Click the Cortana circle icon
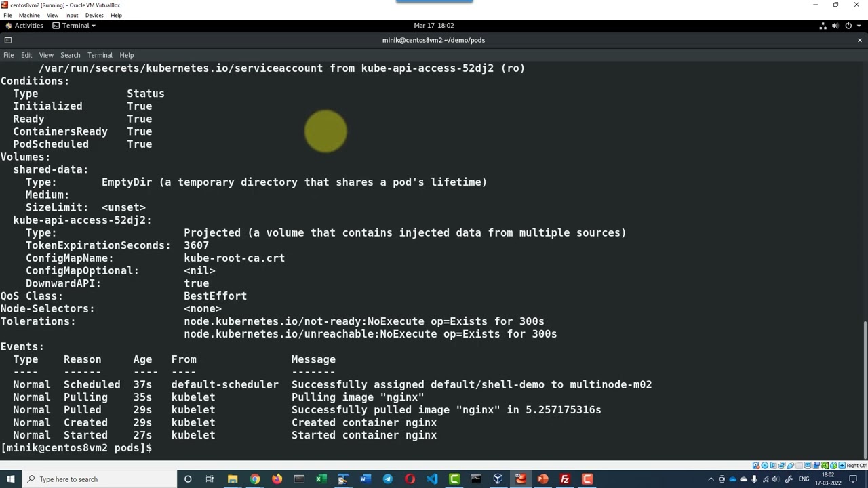Screen dimensions: 868x488 [x=188, y=479]
